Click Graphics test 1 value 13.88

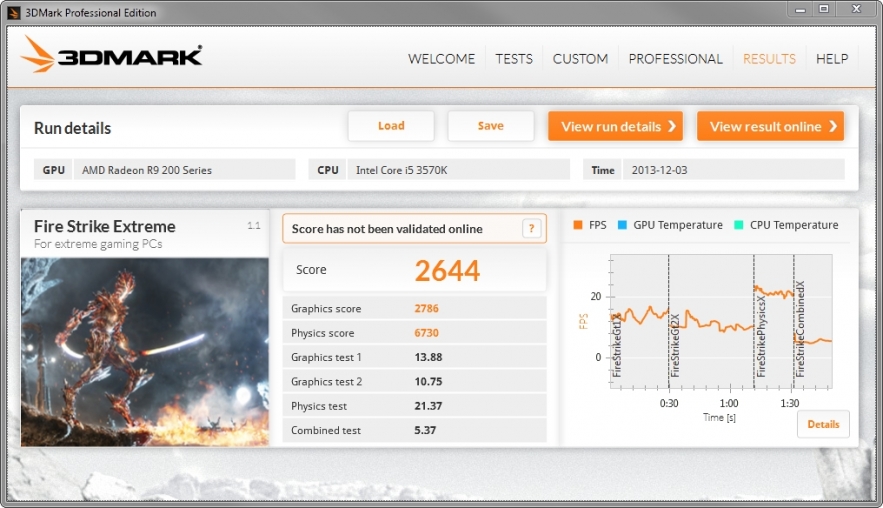(x=428, y=357)
